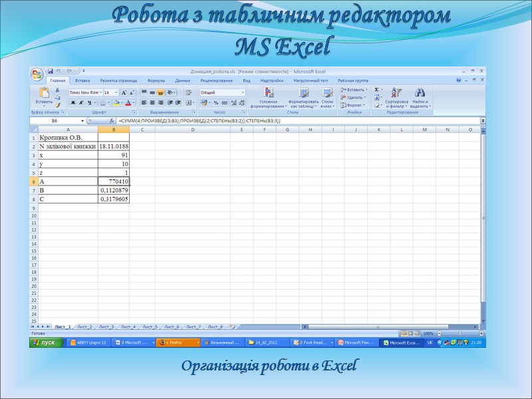Click Найти и выделить (Find & Select)
Screen dimensions: 532x399
click(x=420, y=98)
